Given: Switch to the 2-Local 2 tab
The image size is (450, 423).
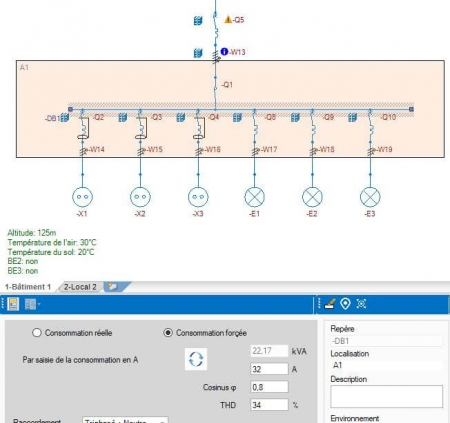Looking at the screenshot, I should [x=80, y=287].
